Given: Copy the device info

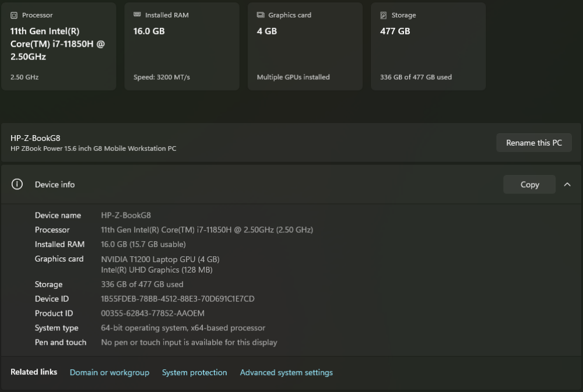Looking at the screenshot, I should pyautogui.click(x=529, y=184).
